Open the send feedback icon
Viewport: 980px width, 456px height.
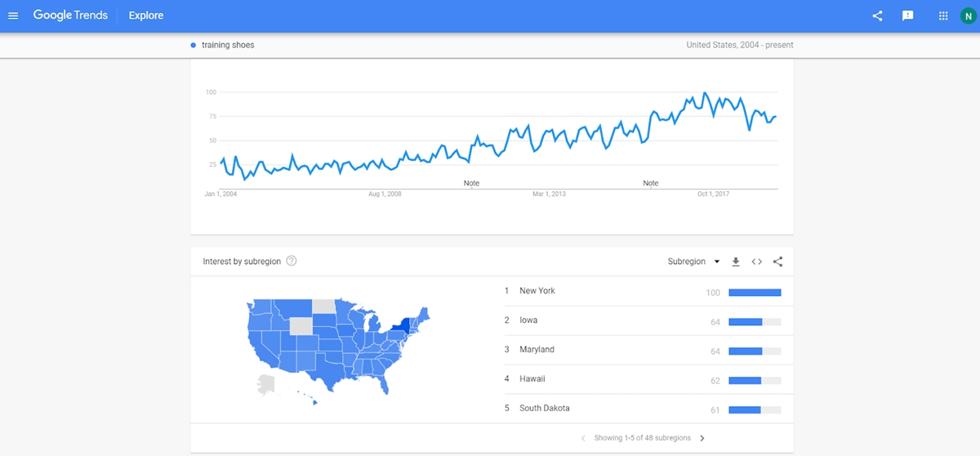907,16
